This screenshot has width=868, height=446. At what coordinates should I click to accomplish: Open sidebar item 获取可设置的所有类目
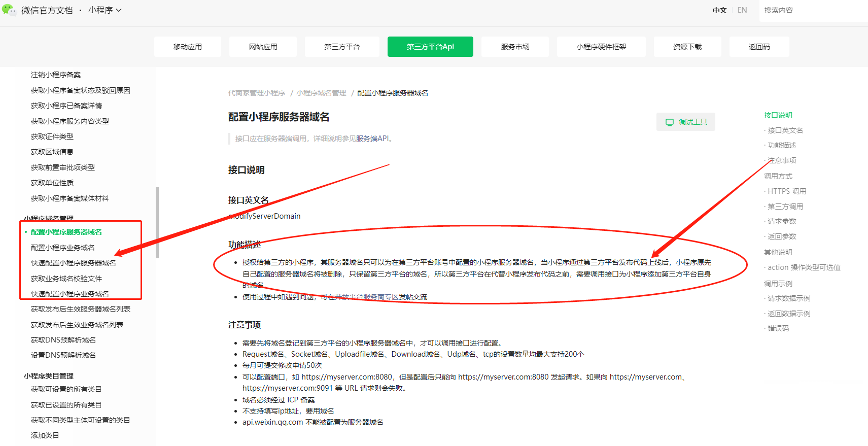66,389
